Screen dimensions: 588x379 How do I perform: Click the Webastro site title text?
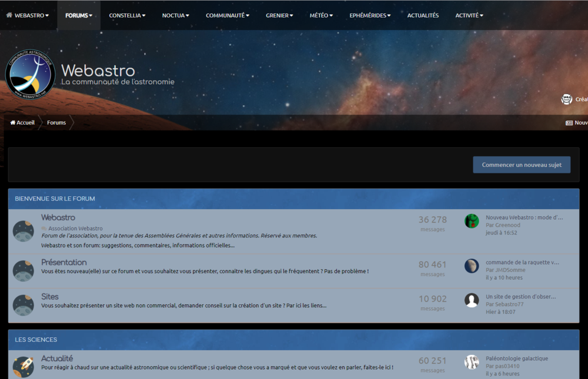pos(98,71)
